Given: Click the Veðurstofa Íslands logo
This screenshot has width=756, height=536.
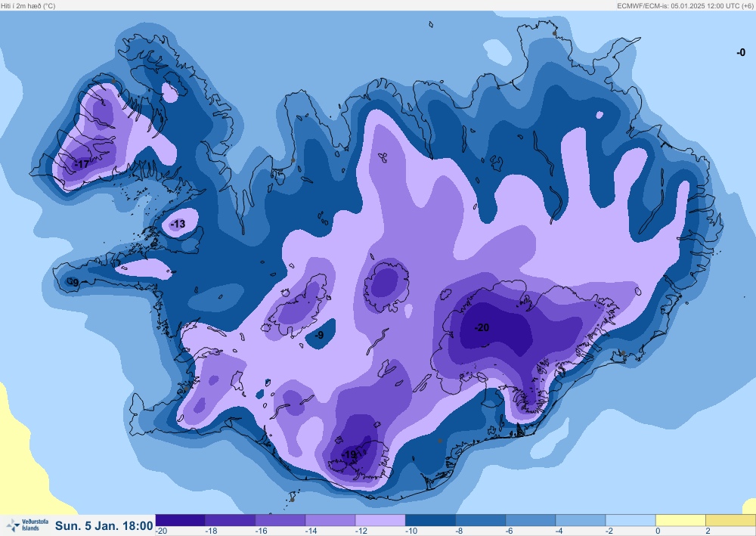Looking at the screenshot, I should [x=28, y=525].
